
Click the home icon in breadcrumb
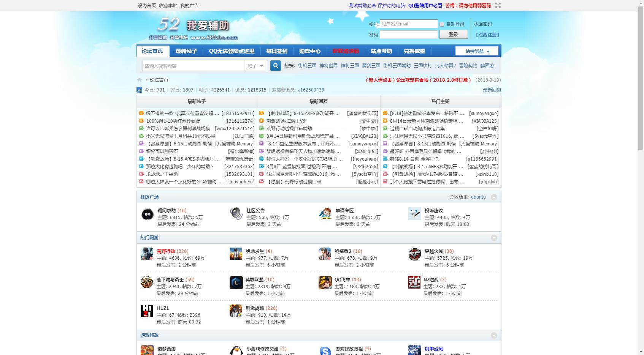click(x=140, y=80)
